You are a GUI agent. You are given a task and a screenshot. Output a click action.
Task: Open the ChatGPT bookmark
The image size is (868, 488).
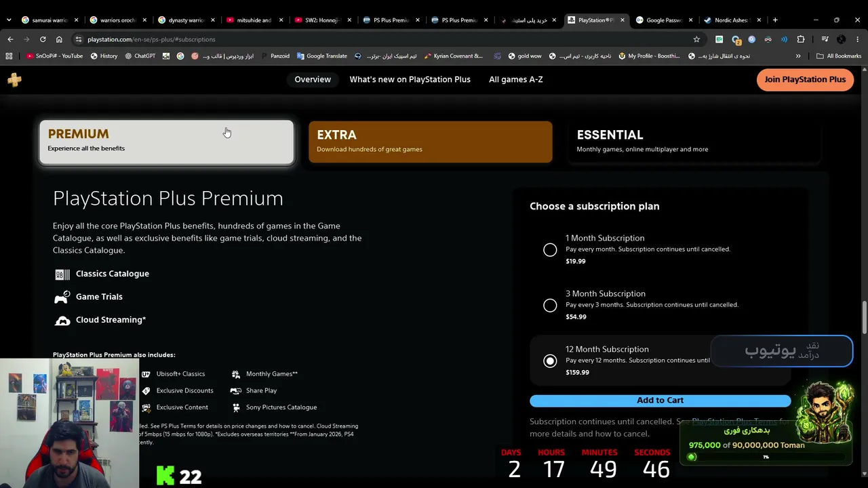[x=140, y=56]
